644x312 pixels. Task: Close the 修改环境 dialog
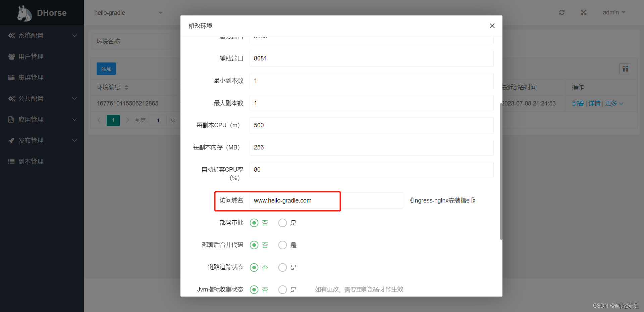(x=492, y=26)
